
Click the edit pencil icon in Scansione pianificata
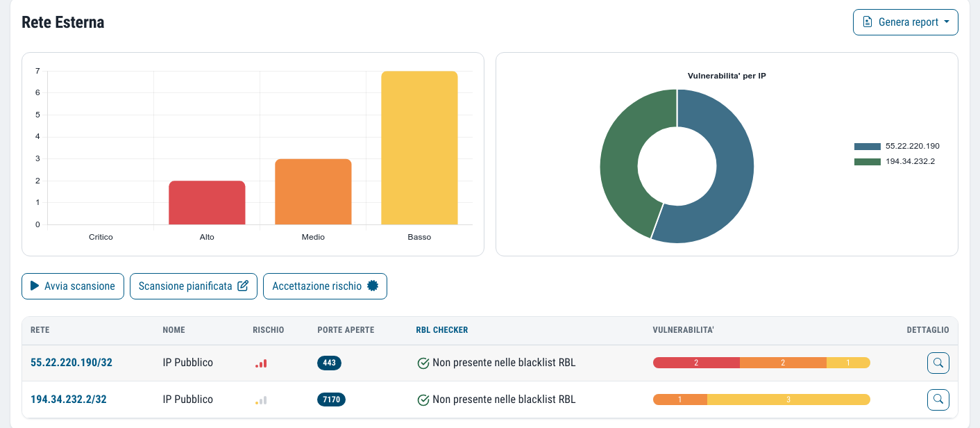point(243,286)
